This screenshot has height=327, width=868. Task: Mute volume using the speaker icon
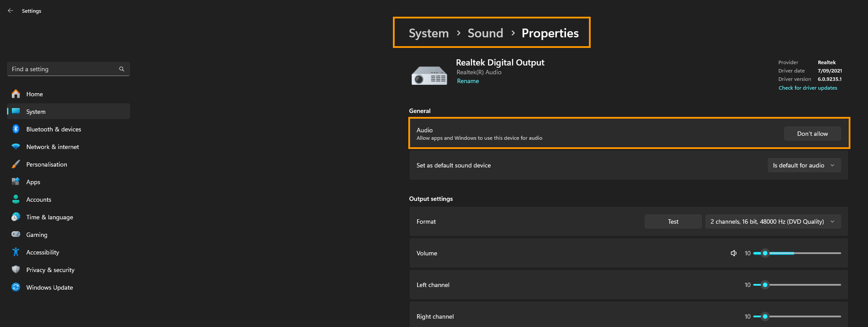click(x=734, y=253)
